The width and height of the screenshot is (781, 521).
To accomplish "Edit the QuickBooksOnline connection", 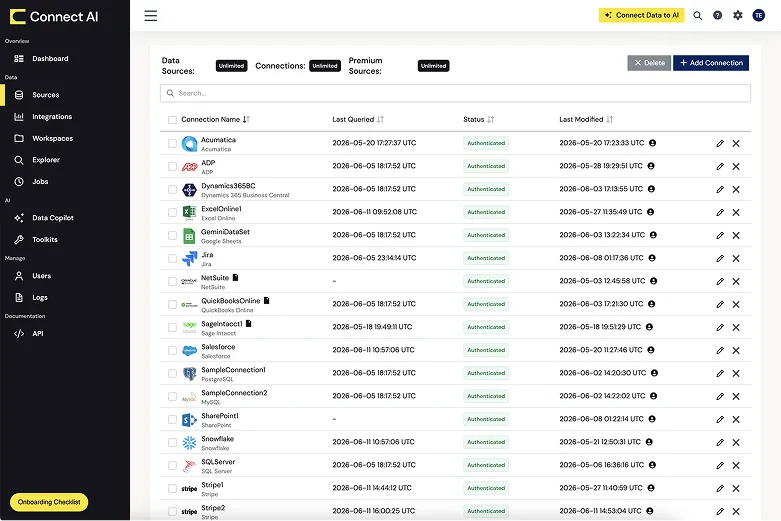I will click(720, 304).
